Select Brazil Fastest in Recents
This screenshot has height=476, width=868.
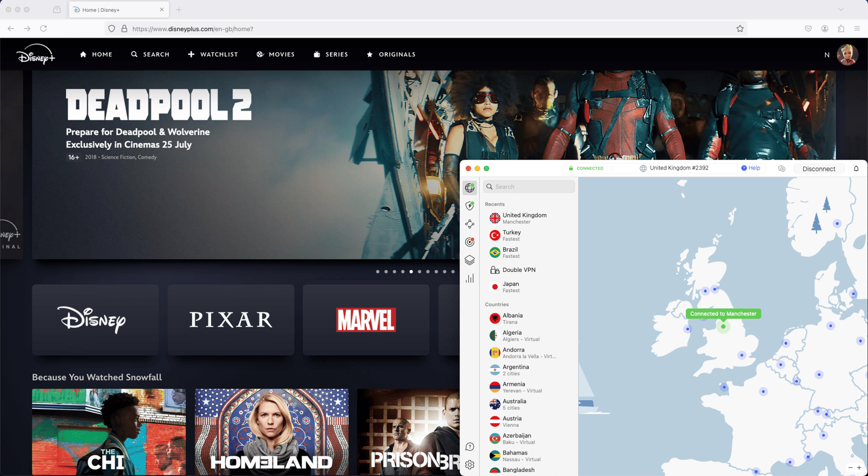(529, 253)
